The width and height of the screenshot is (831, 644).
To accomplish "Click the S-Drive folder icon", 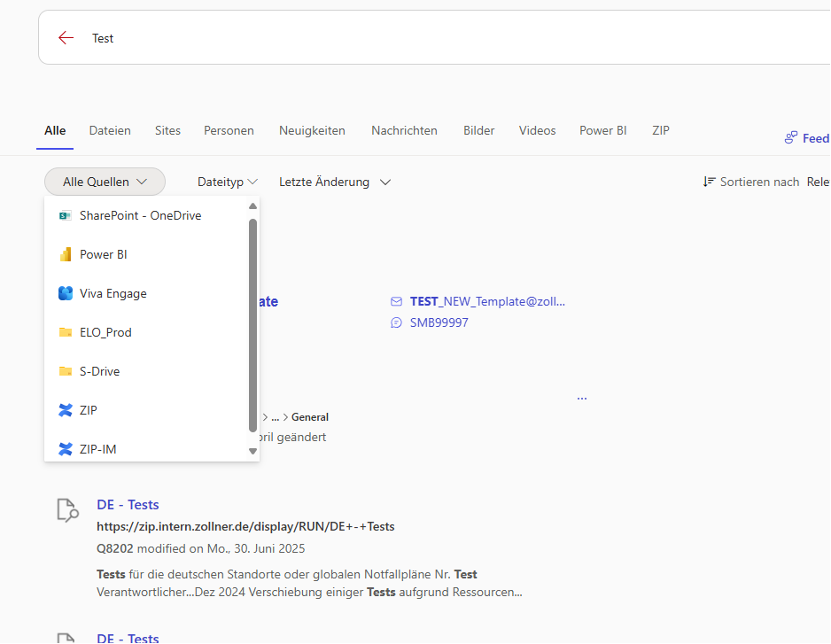I will point(66,371).
